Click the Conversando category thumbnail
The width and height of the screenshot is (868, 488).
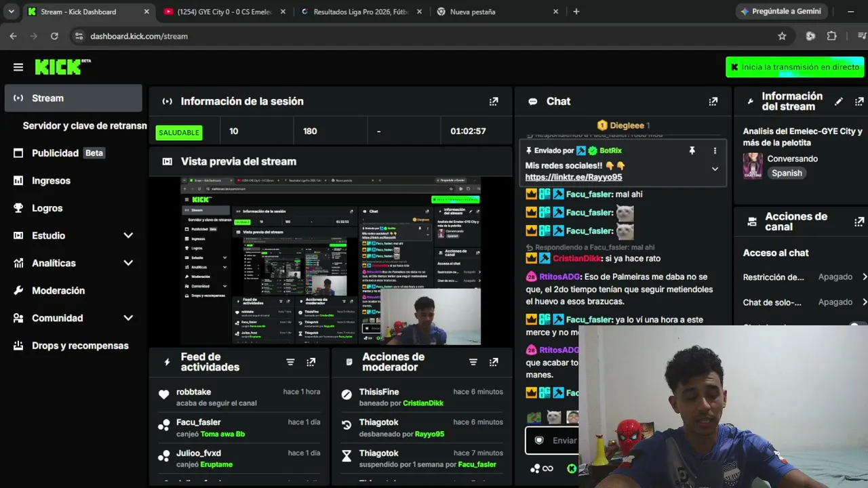click(753, 165)
